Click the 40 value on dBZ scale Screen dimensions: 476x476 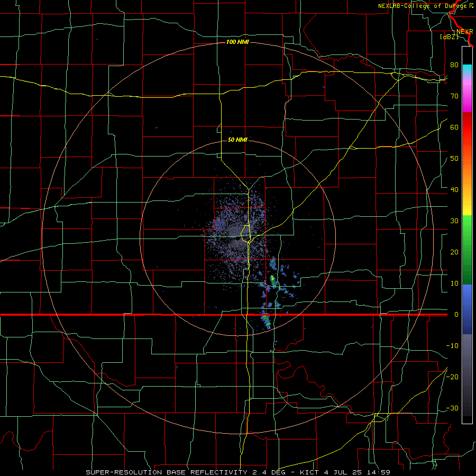[x=454, y=190]
